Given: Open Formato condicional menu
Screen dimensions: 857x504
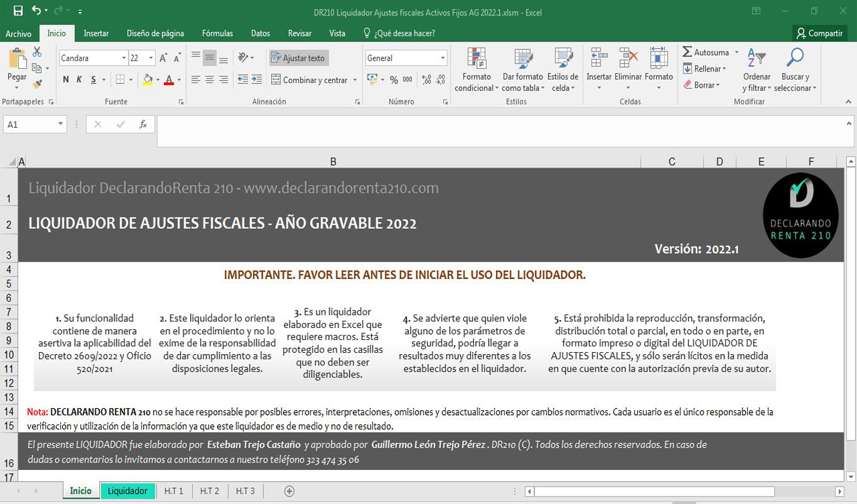Looking at the screenshot, I should pos(477,70).
